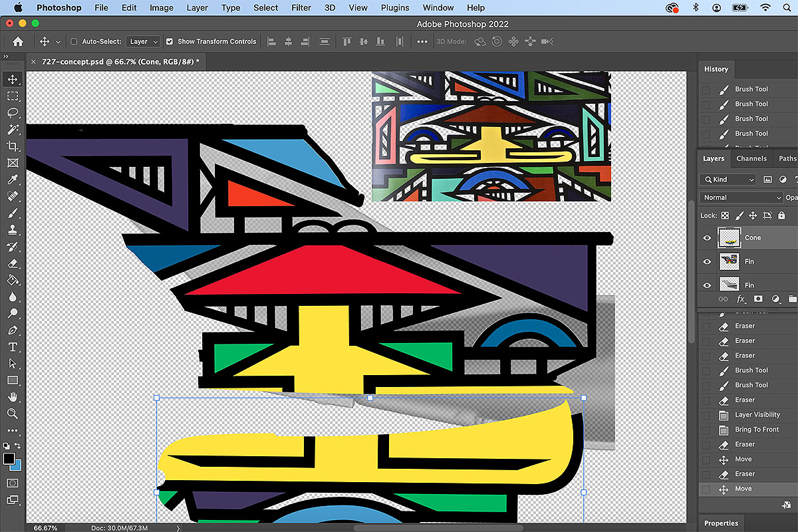
Task: Open the Filter menu
Action: tap(301, 8)
